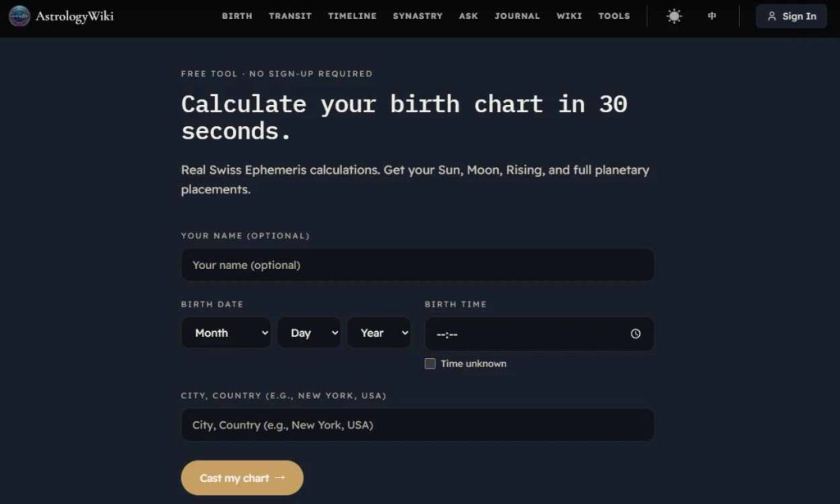The height and width of the screenshot is (504, 840).
Task: Expand the Month dropdown
Action: click(226, 333)
